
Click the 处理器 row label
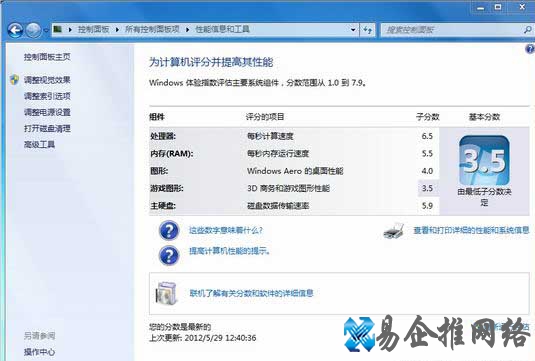pyautogui.click(x=163, y=136)
